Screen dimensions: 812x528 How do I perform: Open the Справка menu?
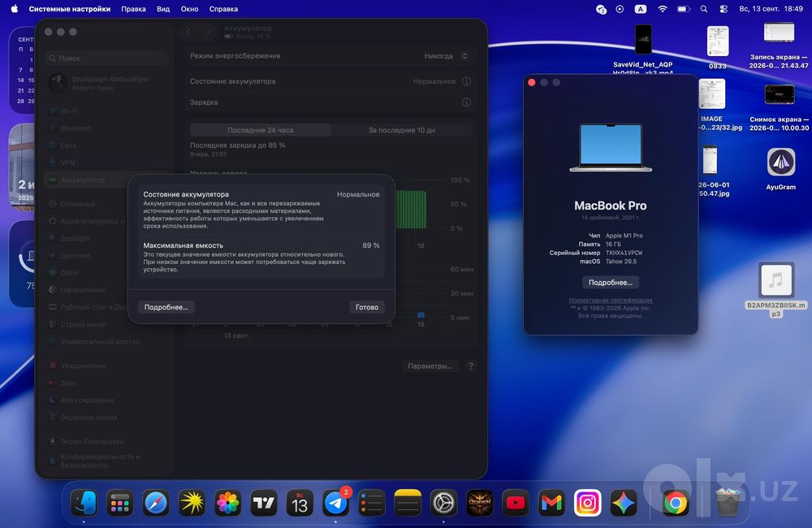tap(224, 9)
